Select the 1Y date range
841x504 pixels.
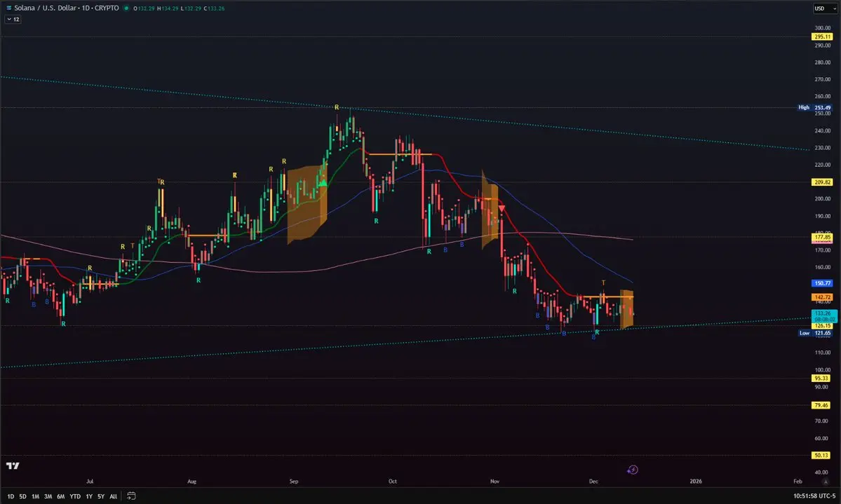point(89,496)
